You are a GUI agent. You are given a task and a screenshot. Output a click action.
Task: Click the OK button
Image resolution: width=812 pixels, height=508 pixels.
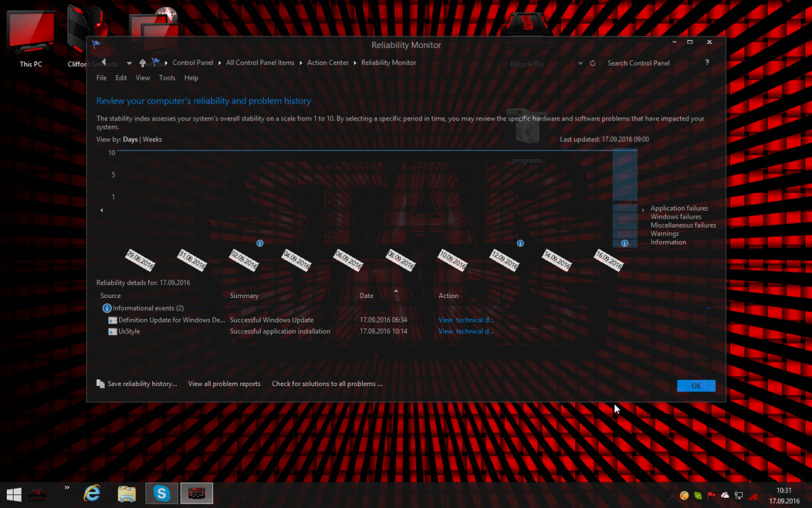click(x=696, y=385)
